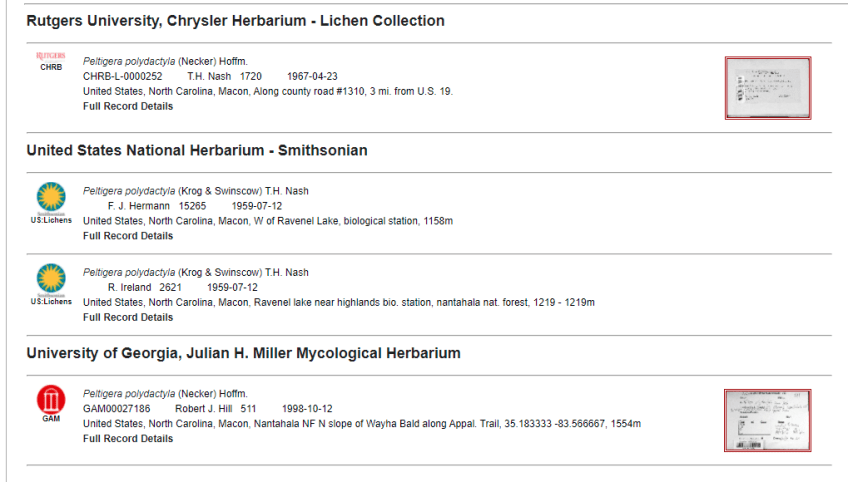Click United States National Herbarium - Smithsonian heading
The image size is (848, 482).
(x=197, y=151)
